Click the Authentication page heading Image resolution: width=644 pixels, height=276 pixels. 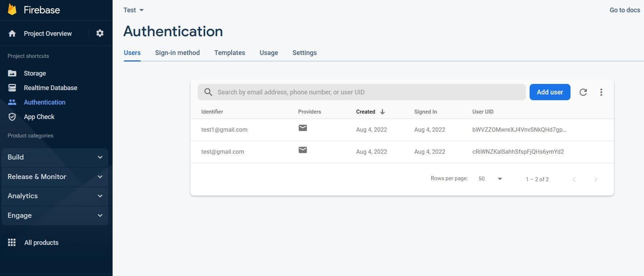coord(173,31)
